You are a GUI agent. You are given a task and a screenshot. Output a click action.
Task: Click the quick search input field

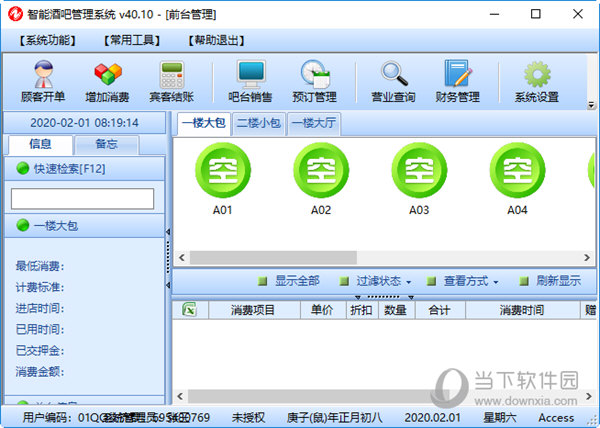click(83, 199)
